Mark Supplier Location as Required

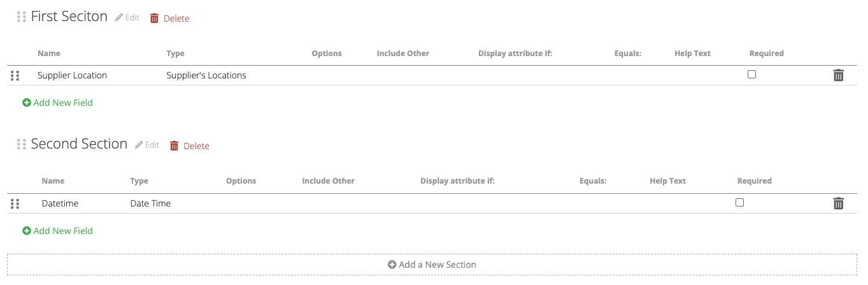point(751,75)
